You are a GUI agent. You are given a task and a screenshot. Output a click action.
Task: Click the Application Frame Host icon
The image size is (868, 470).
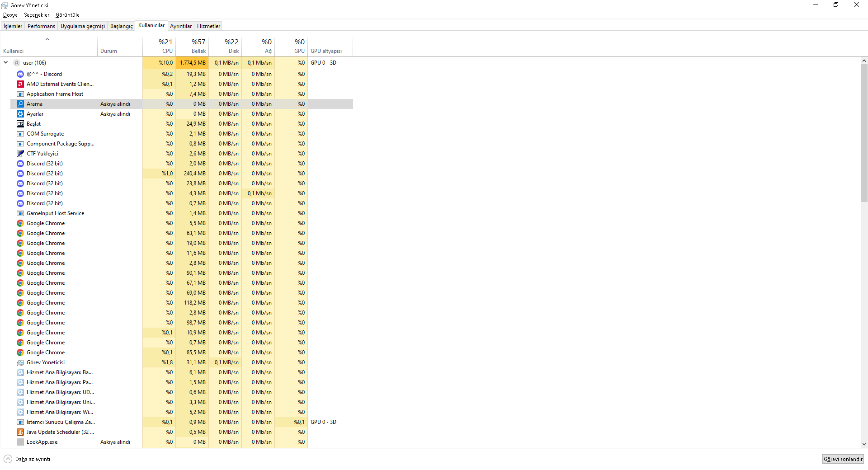[x=20, y=94]
